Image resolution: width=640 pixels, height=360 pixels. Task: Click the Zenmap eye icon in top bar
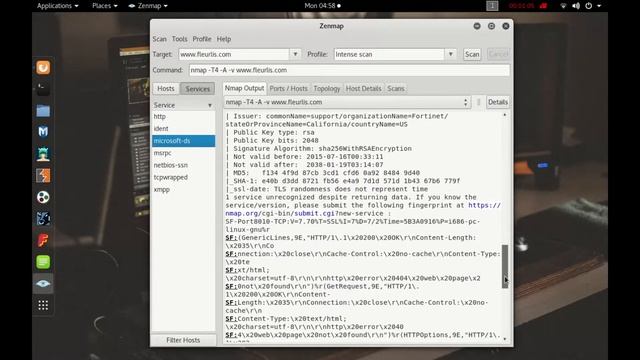131,6
